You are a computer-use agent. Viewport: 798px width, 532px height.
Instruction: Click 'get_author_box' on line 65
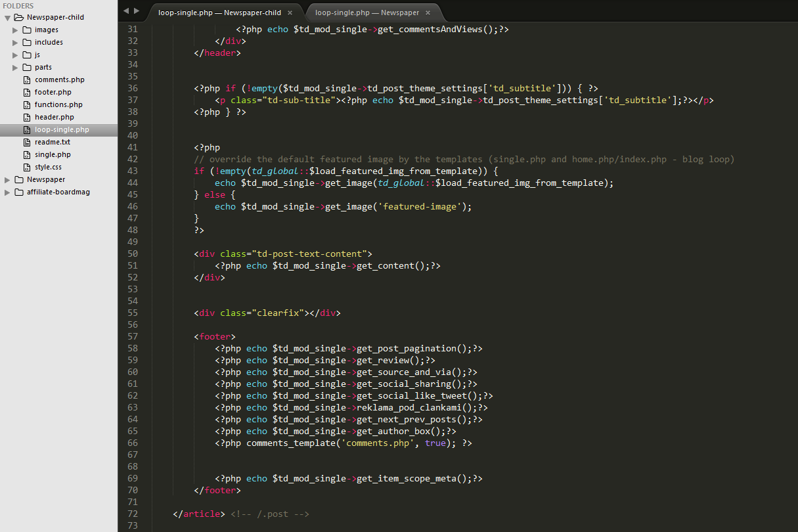(393, 432)
